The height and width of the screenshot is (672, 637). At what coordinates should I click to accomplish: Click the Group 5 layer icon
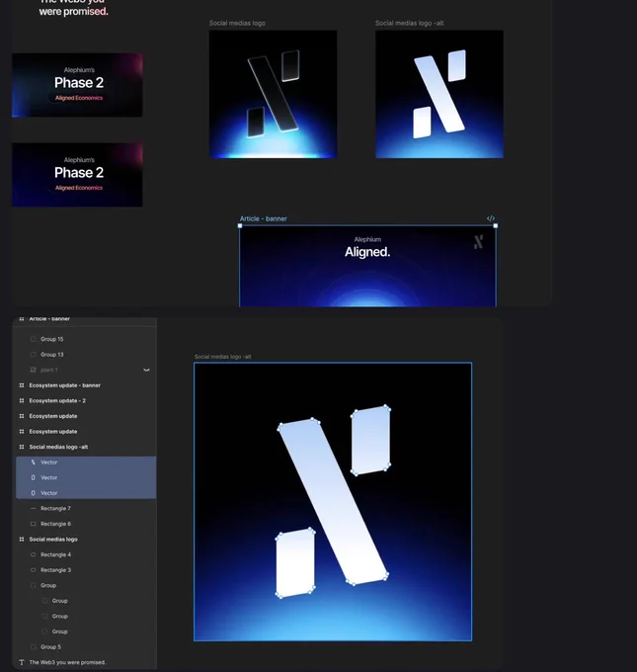[33, 647]
